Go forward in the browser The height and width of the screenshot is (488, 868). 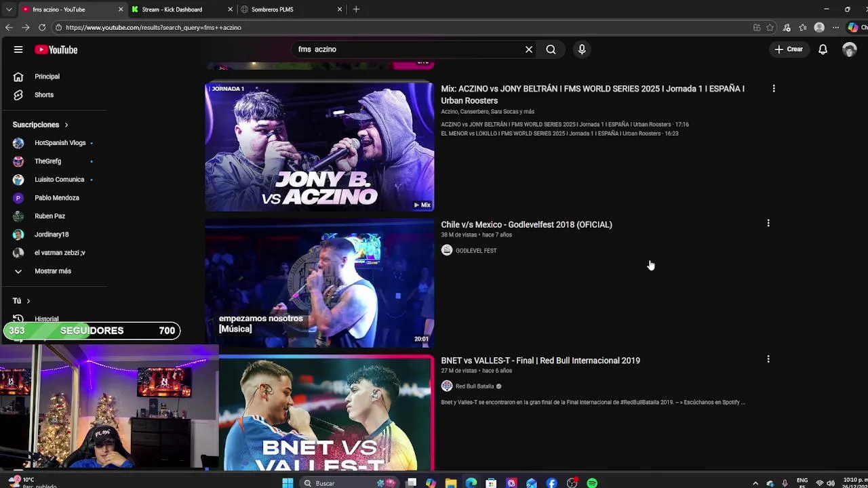pos(25,28)
